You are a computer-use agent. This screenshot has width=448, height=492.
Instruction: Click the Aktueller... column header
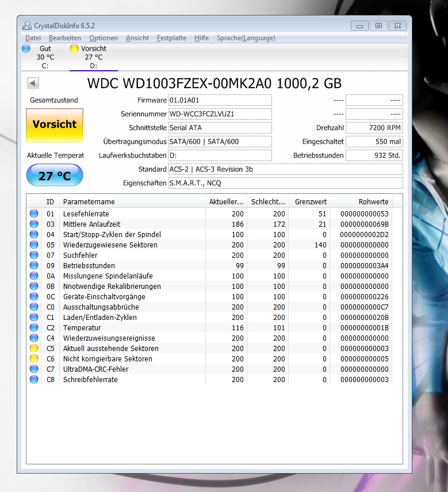coord(227,202)
